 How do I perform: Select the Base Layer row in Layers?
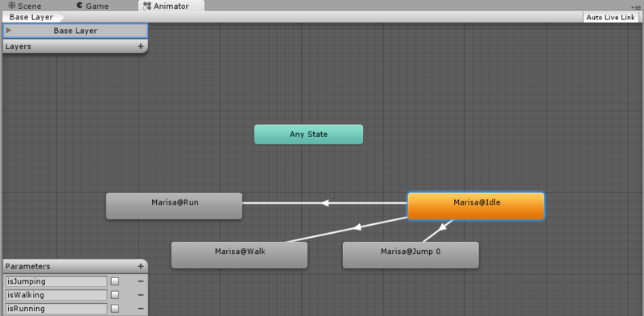(x=75, y=31)
